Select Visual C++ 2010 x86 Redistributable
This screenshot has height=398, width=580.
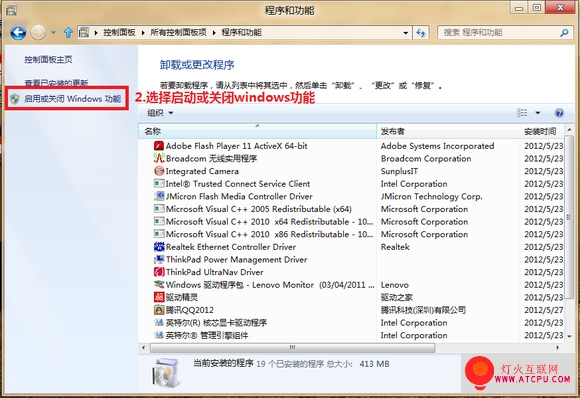tap(269, 234)
